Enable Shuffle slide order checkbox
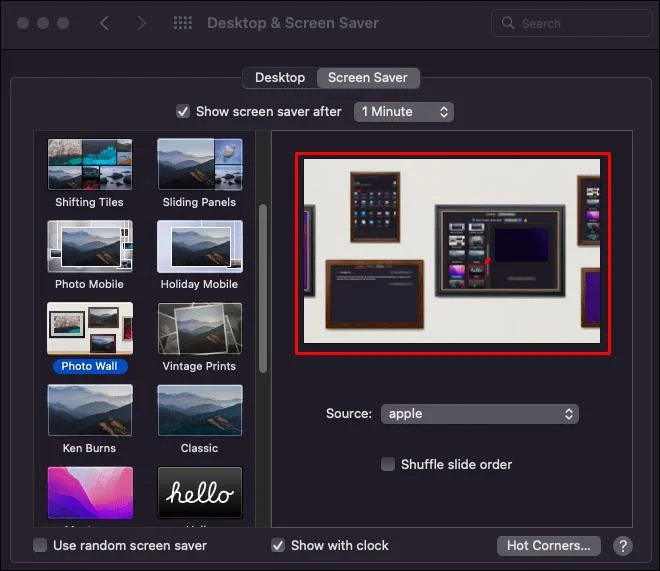The height and width of the screenshot is (571, 660). click(388, 464)
